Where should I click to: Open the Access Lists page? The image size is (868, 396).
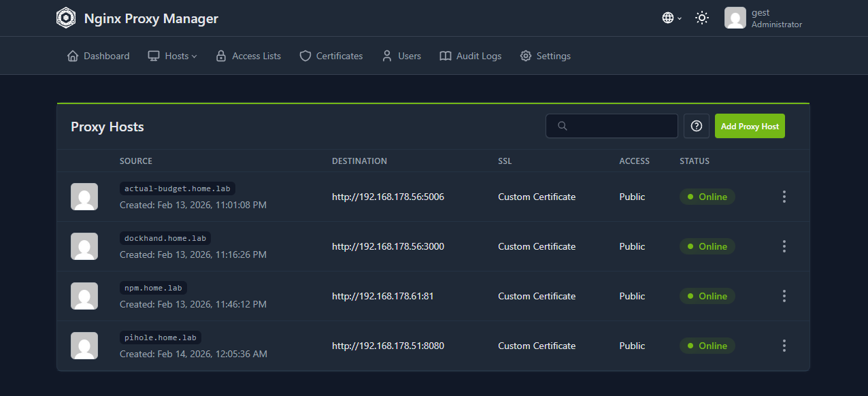pos(248,56)
